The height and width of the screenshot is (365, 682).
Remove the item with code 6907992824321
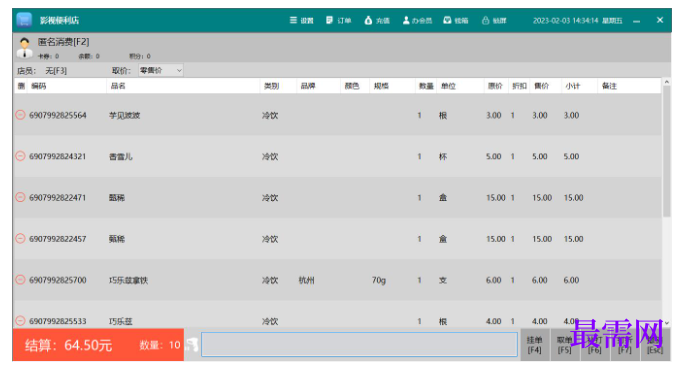tap(20, 156)
